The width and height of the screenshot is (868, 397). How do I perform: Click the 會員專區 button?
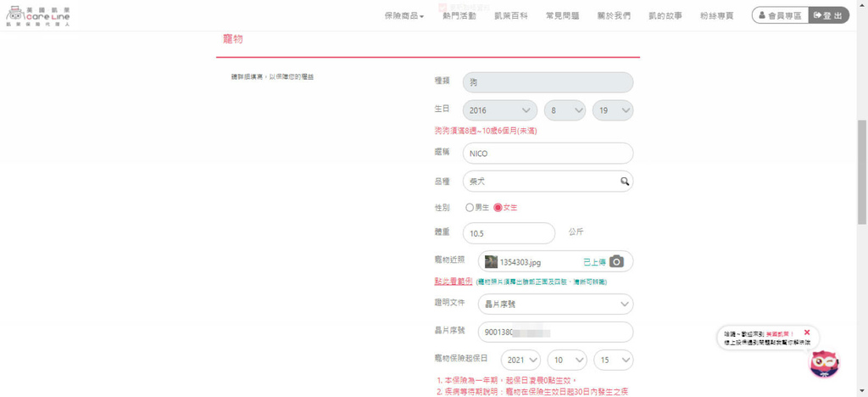[781, 15]
